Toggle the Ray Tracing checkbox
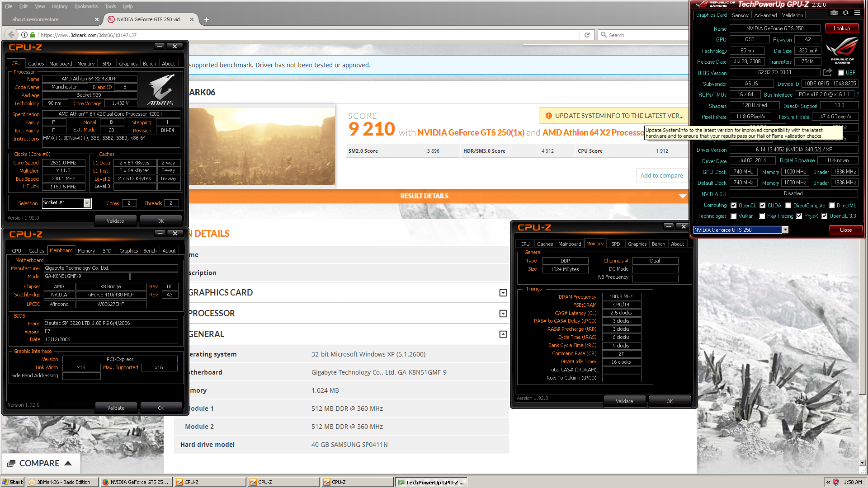Screen dimensions: 868x488 [762, 216]
